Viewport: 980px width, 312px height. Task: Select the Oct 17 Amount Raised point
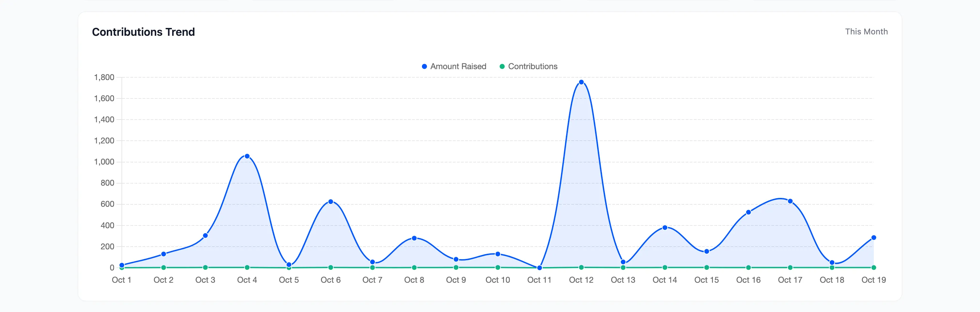click(x=790, y=201)
